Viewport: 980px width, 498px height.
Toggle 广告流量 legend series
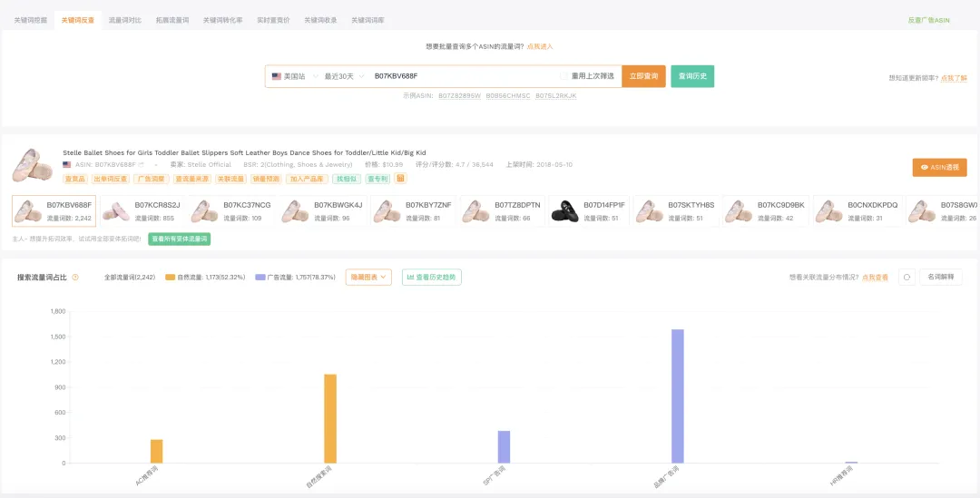click(296, 278)
